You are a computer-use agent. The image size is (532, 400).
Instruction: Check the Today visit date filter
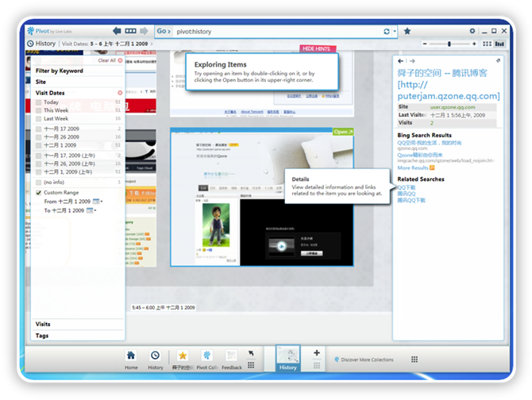(x=39, y=102)
